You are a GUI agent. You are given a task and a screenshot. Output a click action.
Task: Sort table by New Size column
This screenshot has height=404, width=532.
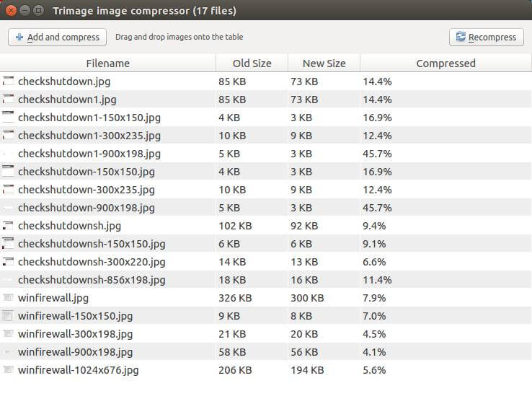pyautogui.click(x=324, y=63)
